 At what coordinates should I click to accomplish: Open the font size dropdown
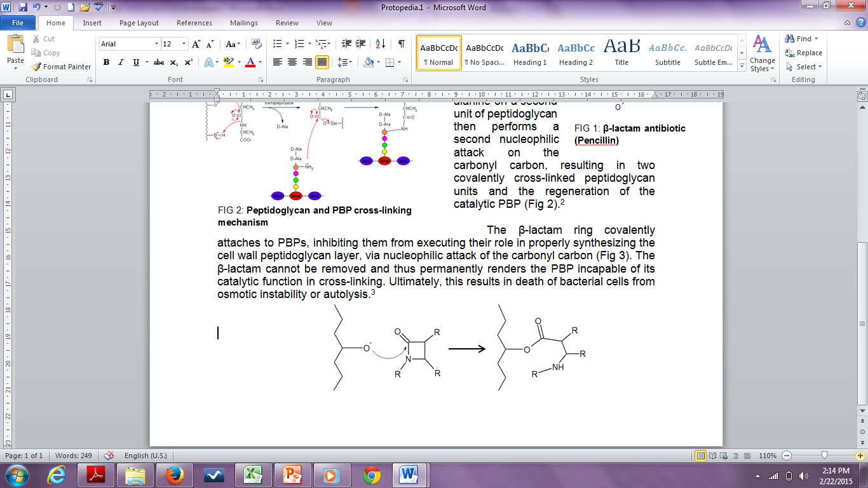coord(184,44)
